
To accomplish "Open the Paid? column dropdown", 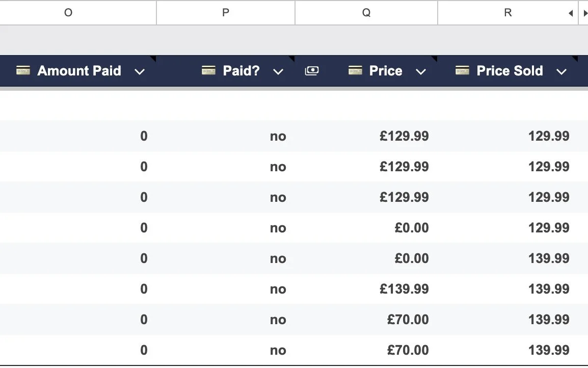I will tap(278, 71).
